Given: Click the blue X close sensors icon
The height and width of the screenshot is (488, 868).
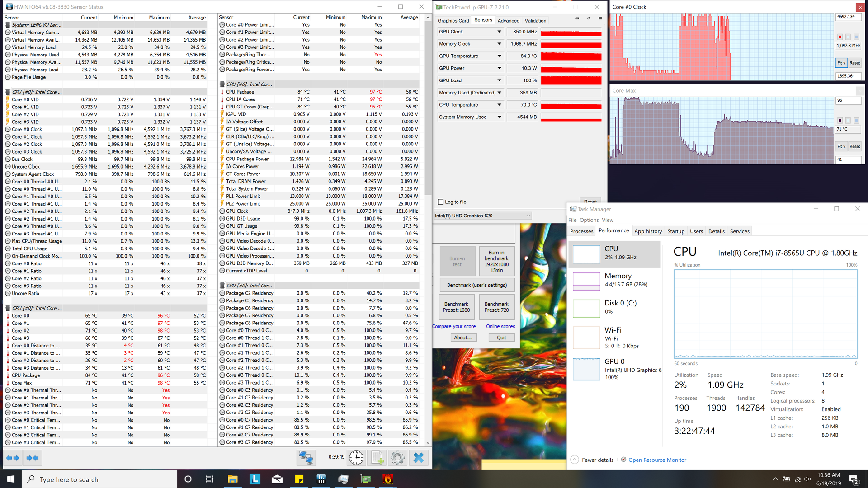Looking at the screenshot, I should click(x=419, y=458).
